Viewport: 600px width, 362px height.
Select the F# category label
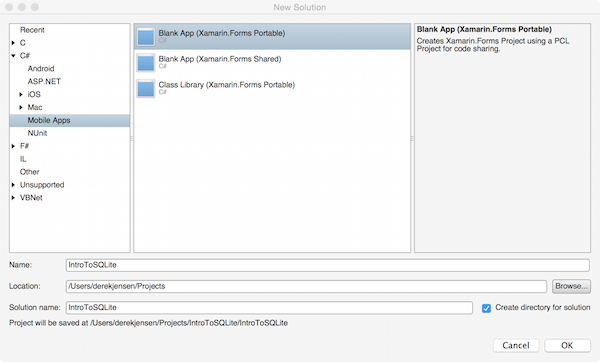click(x=24, y=146)
